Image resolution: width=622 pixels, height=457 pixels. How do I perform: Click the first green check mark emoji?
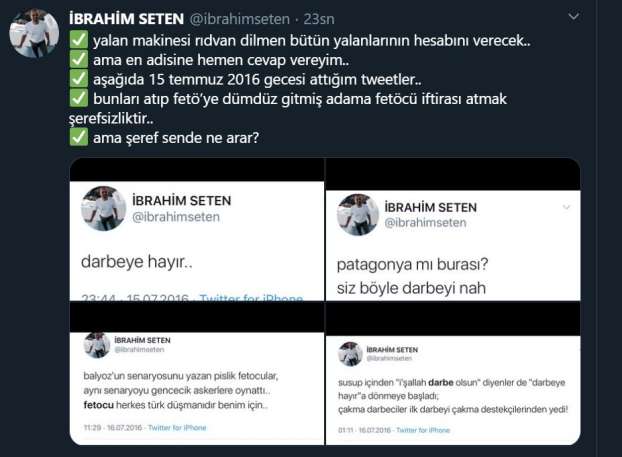click(79, 40)
